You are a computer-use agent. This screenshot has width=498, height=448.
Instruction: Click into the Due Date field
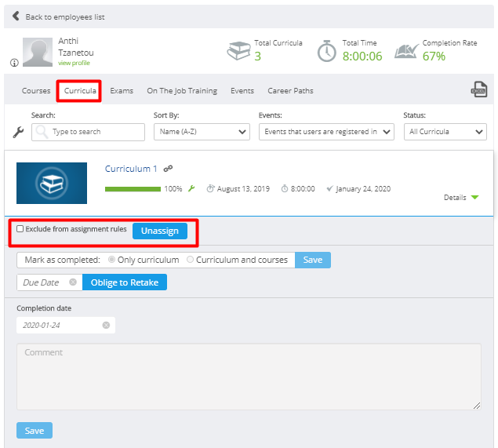(x=50, y=282)
